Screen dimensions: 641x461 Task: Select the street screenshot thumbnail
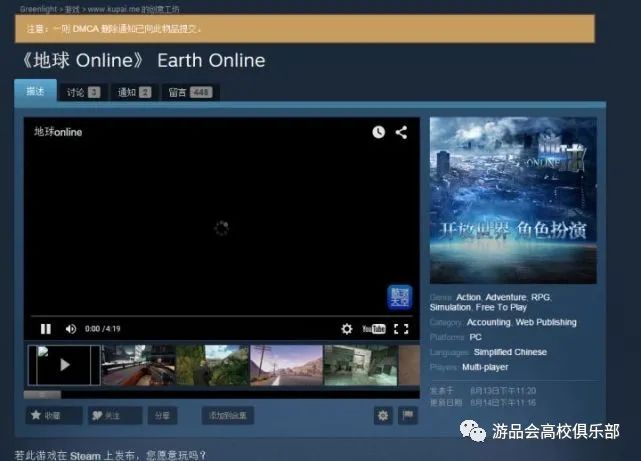pos(138,365)
